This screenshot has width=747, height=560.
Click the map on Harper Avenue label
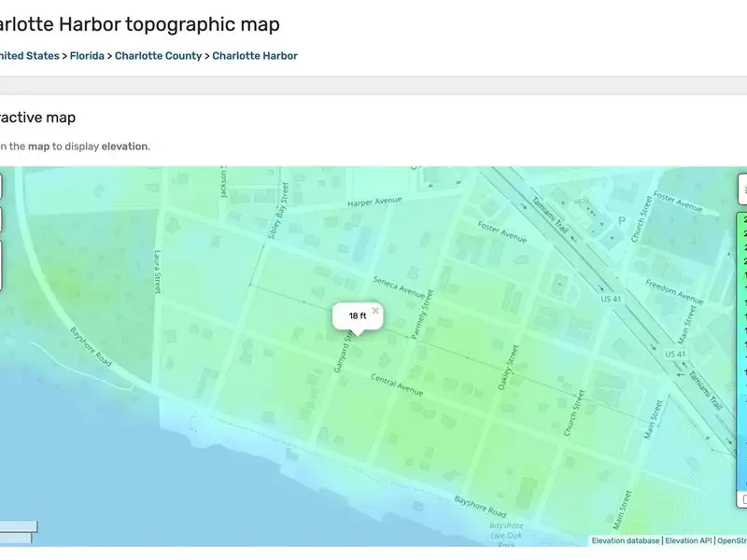coord(373,201)
